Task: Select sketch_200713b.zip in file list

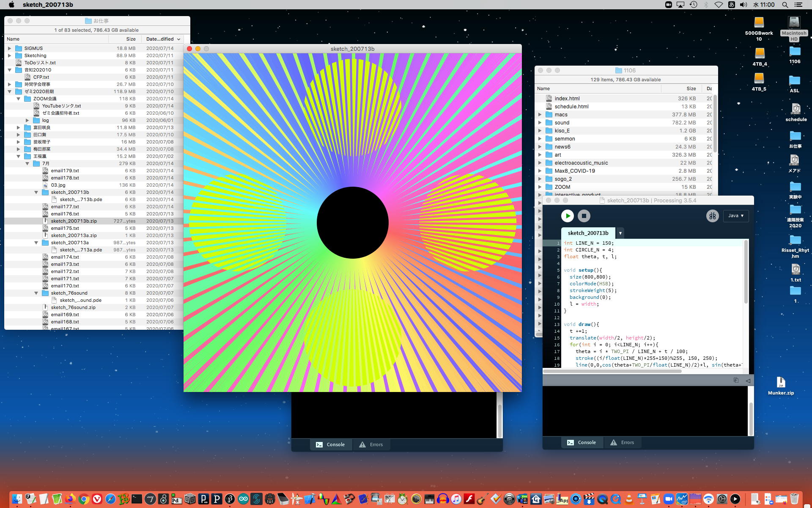Action: click(74, 221)
